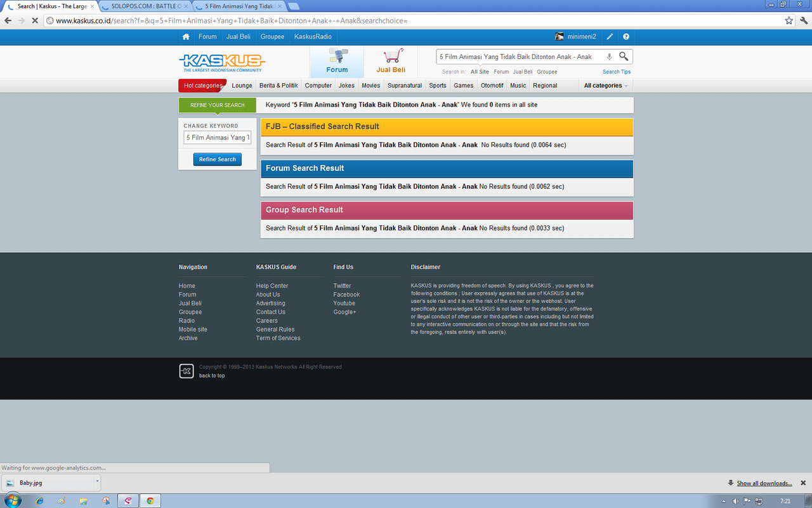Click the magnifying glass search icon

click(x=624, y=57)
